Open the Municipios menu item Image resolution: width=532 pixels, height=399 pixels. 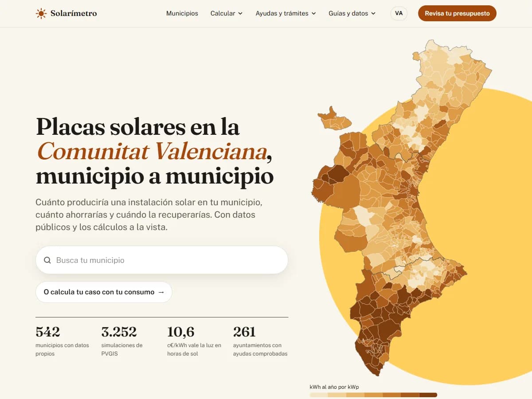pos(182,13)
